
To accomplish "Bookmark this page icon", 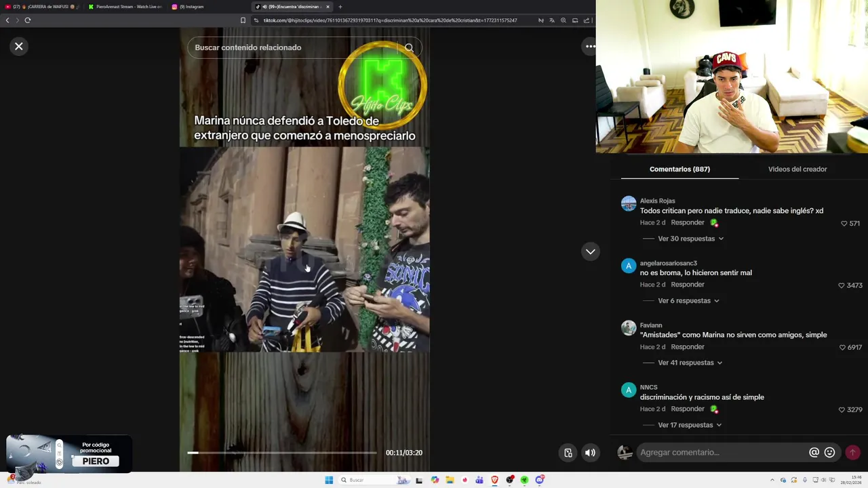I will (243, 20).
